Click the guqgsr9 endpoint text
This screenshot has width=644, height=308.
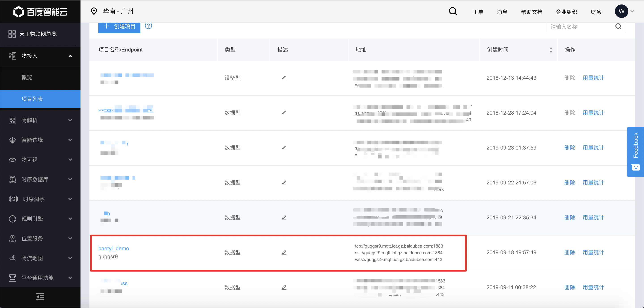108,257
